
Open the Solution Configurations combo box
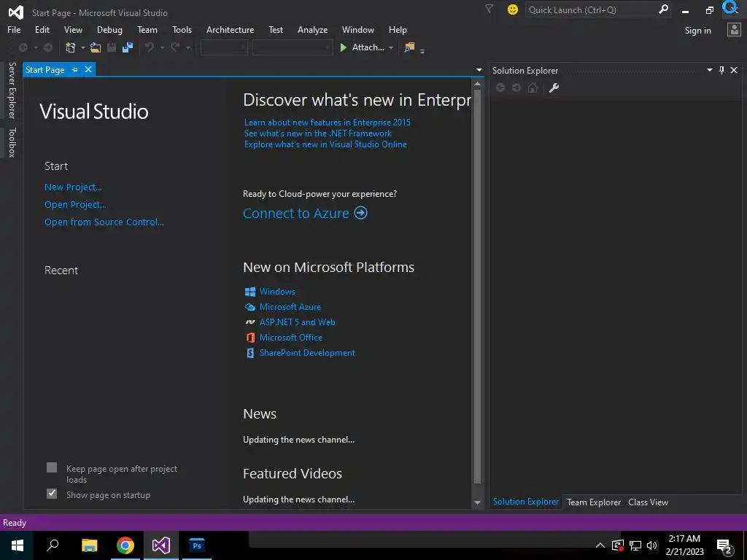[224, 47]
